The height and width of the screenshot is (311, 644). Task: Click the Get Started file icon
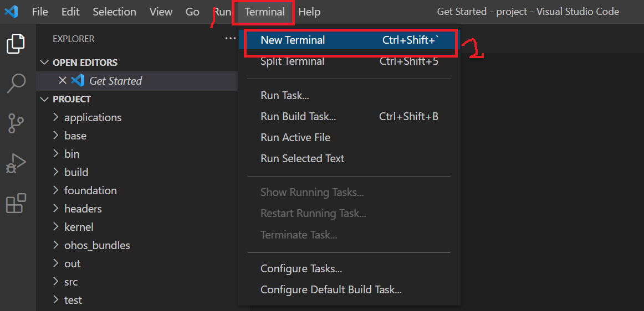[x=77, y=80]
